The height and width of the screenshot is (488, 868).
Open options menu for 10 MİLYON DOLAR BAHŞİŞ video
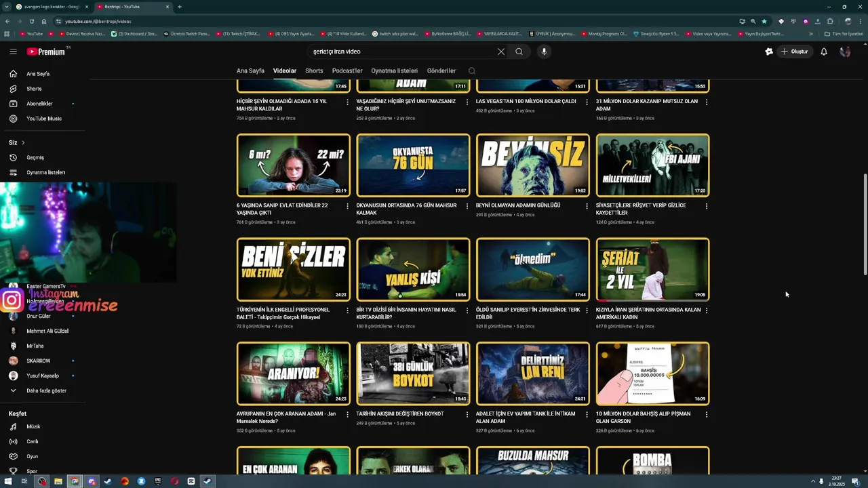pos(707,414)
